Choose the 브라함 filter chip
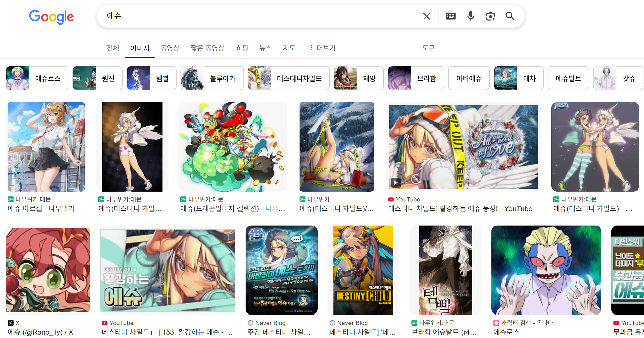Viewport: 644px width, 338px height. pos(416,78)
